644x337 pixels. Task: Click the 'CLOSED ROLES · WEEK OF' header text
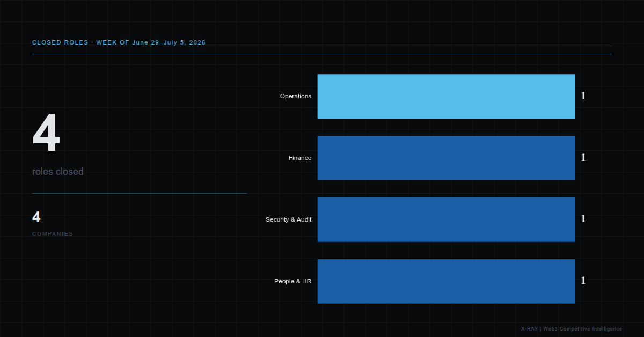81,42
